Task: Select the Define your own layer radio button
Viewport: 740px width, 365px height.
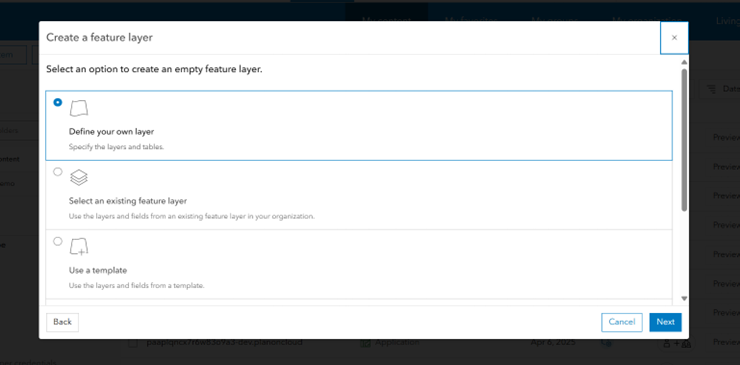Action: coord(58,102)
